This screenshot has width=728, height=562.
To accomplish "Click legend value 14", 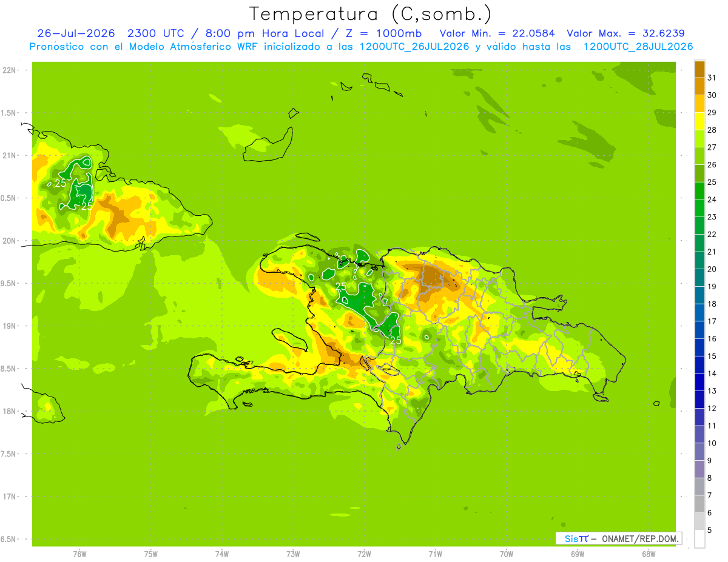I will [x=712, y=373].
